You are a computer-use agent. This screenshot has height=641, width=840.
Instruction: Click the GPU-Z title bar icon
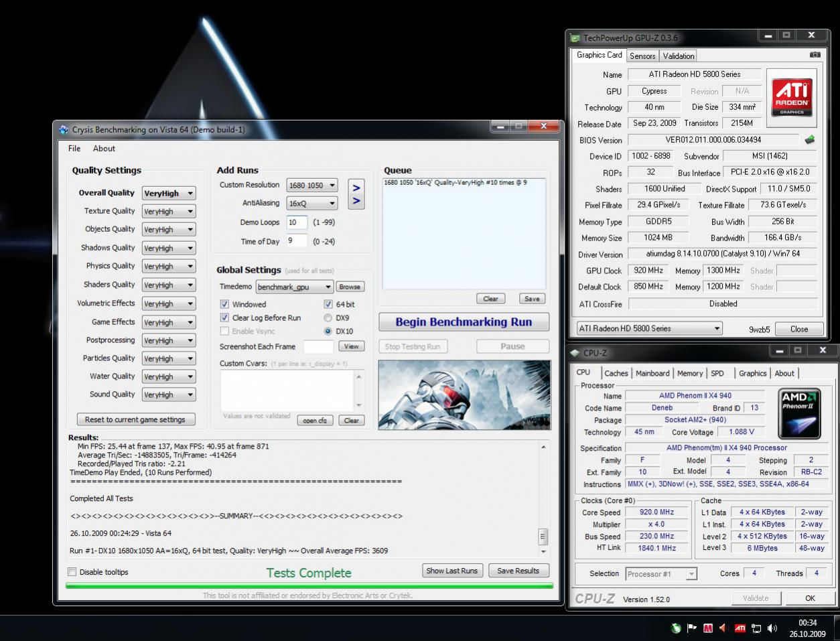pyautogui.click(x=575, y=38)
